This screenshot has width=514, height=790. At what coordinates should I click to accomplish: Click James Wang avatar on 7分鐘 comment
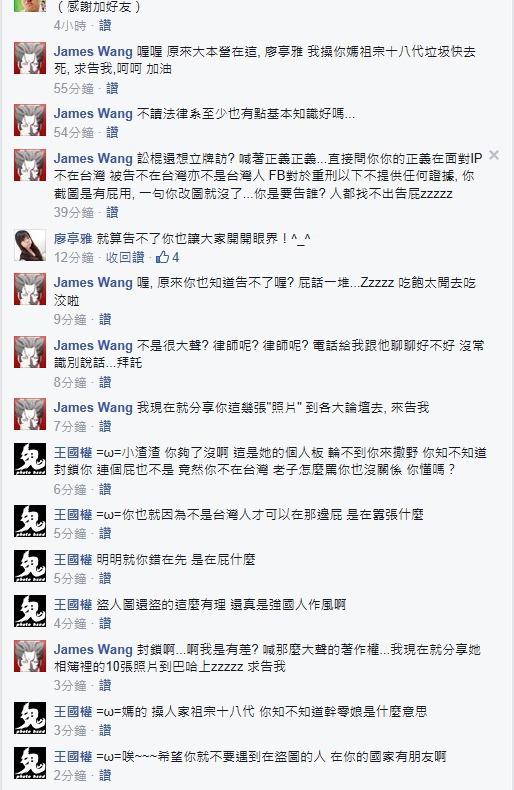30,414
